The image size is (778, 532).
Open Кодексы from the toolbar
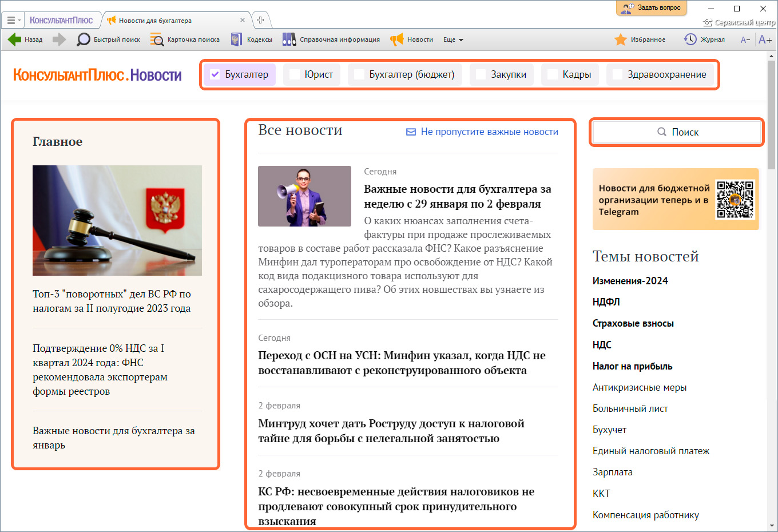point(252,39)
